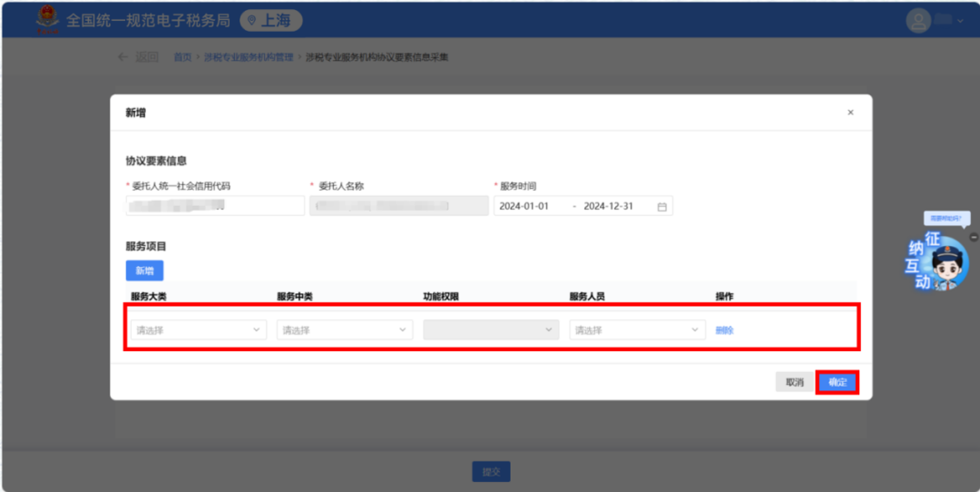Image resolution: width=980 pixels, height=492 pixels.
Task: Click the 协议要素信息 section heading
Action: (156, 162)
